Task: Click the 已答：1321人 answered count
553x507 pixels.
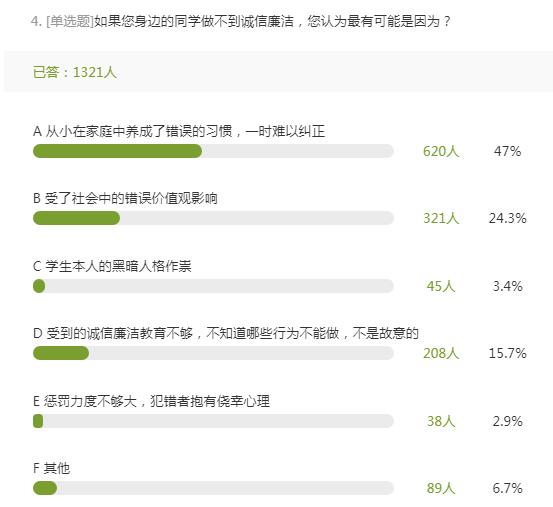Action: [74, 72]
